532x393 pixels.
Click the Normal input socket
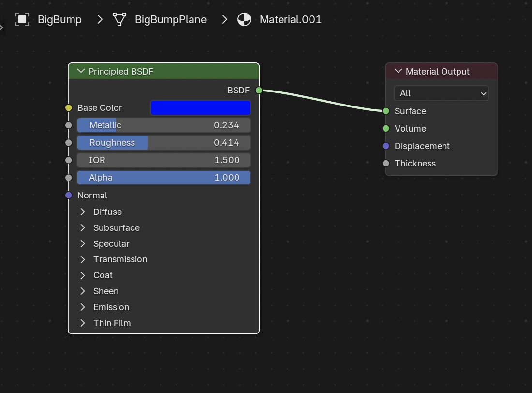coord(69,196)
